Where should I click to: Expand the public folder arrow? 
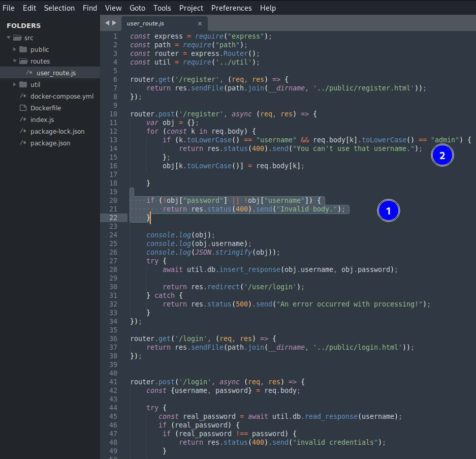coord(14,49)
